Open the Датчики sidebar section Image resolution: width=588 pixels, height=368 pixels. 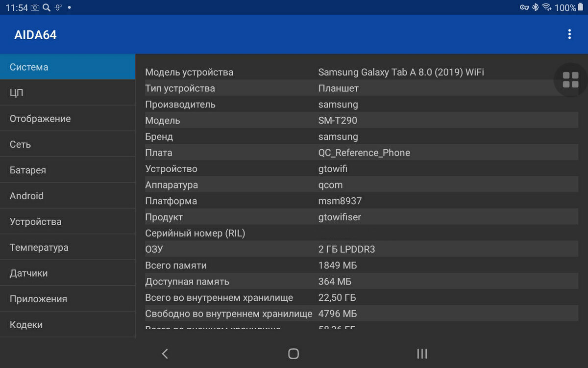click(68, 273)
